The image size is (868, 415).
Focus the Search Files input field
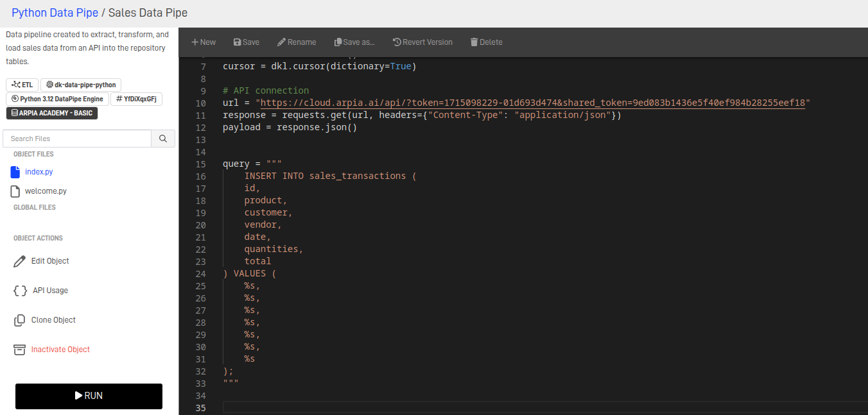tap(77, 139)
